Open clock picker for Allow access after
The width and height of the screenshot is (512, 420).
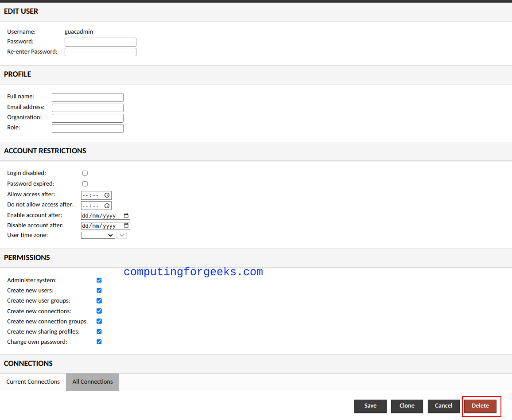click(107, 195)
